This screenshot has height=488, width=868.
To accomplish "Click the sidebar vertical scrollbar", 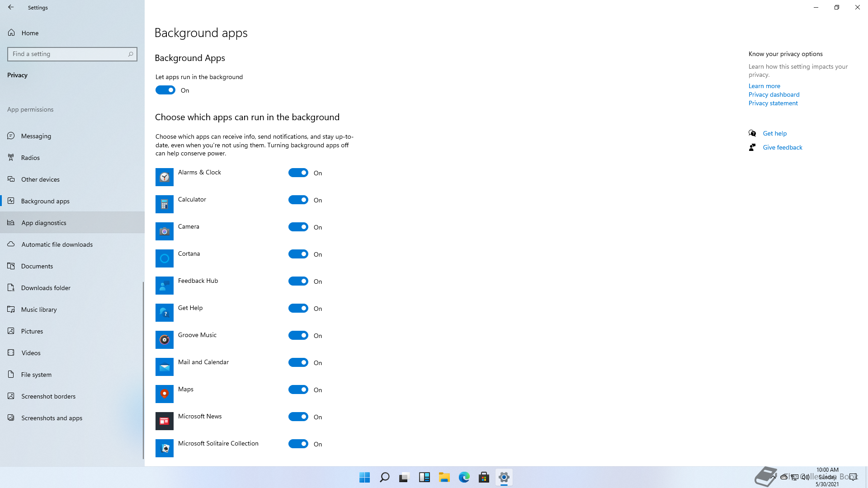I will click(x=143, y=371).
